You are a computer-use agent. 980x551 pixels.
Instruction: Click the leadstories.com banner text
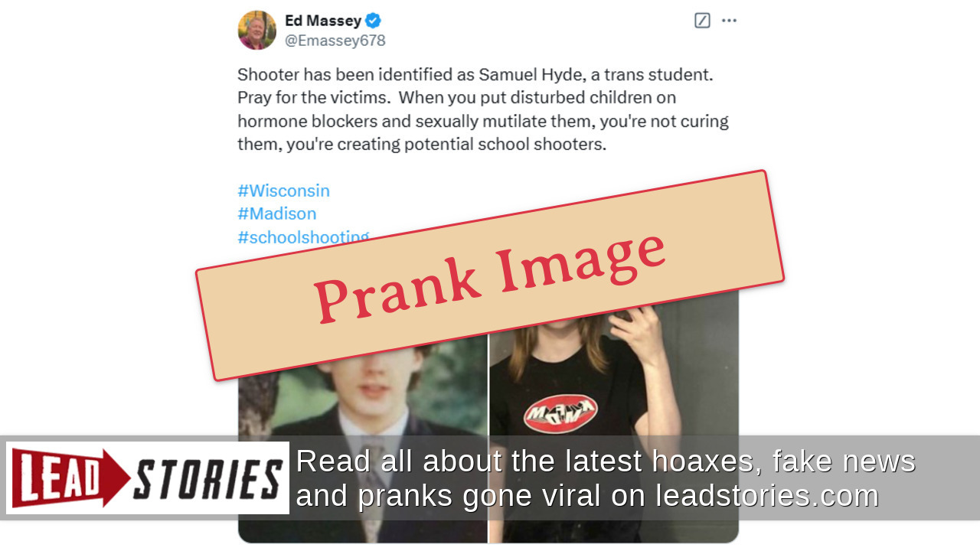pos(766,496)
